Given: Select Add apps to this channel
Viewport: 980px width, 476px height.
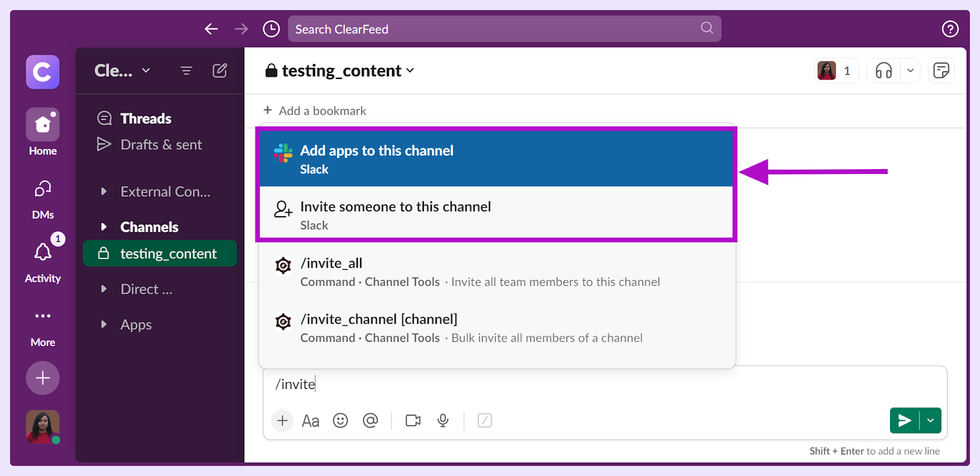Looking at the screenshot, I should 496,159.
